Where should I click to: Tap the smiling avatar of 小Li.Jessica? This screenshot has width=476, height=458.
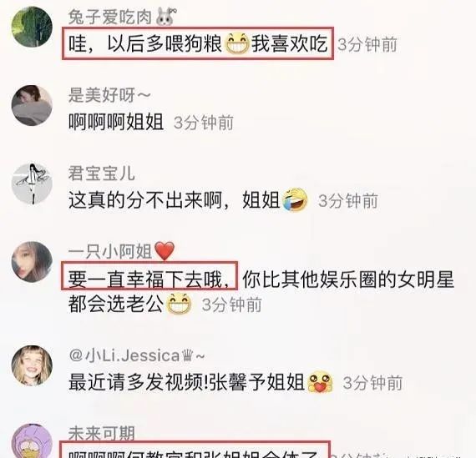32,365
